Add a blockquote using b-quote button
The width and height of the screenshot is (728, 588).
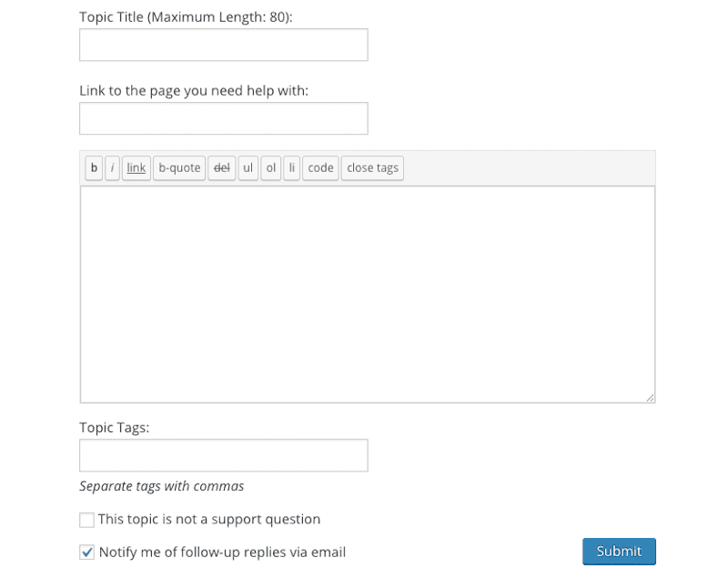pos(179,168)
